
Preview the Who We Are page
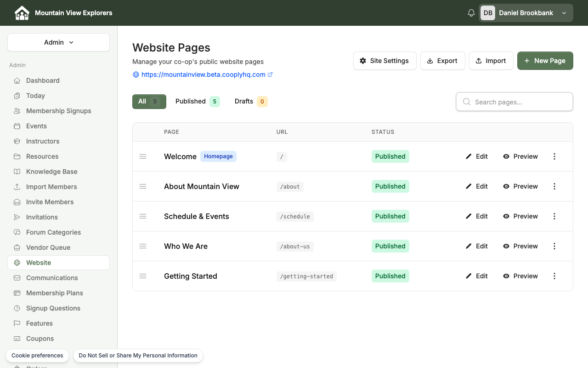(520, 246)
